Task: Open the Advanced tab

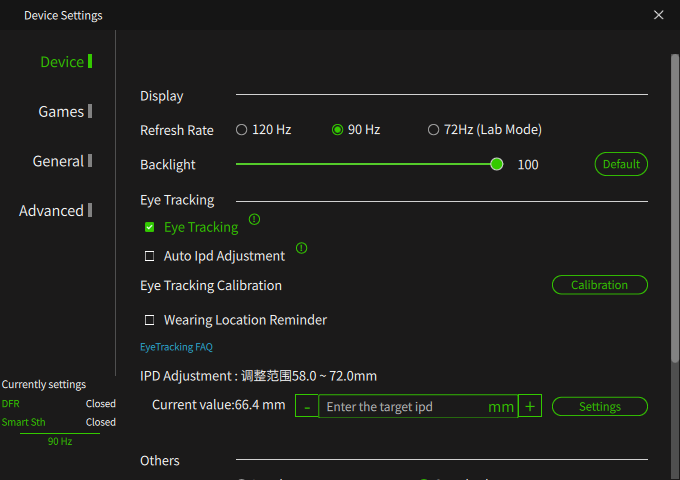Action: point(51,211)
